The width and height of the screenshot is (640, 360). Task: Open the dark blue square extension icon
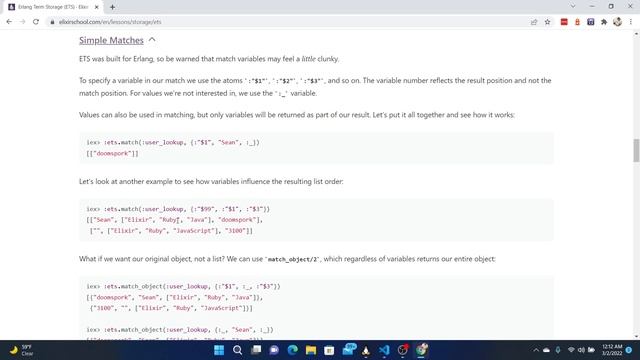tap(591, 22)
